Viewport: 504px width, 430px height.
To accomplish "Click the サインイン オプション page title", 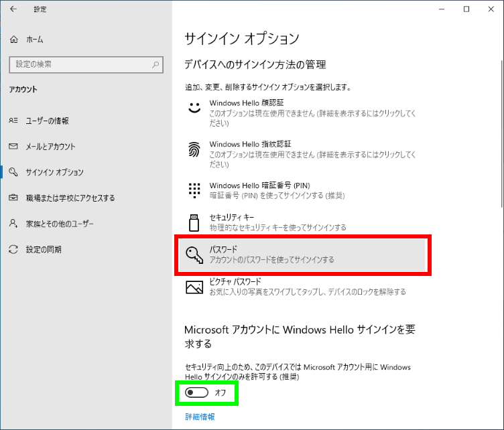I will [x=242, y=39].
